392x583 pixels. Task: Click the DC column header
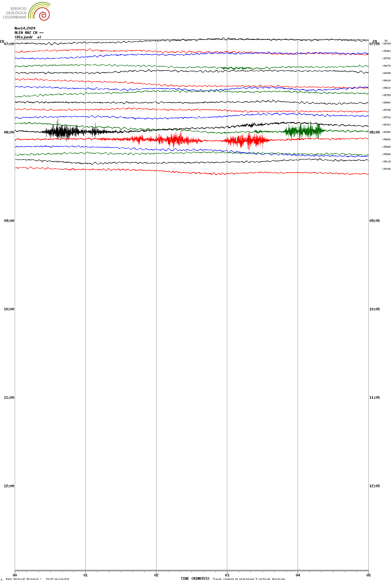pos(386,41)
